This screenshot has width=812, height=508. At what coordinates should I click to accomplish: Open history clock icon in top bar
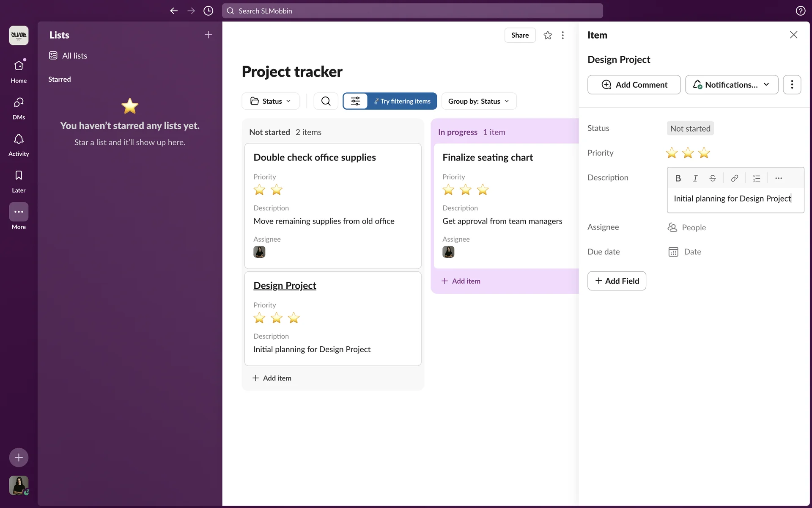pyautogui.click(x=208, y=11)
